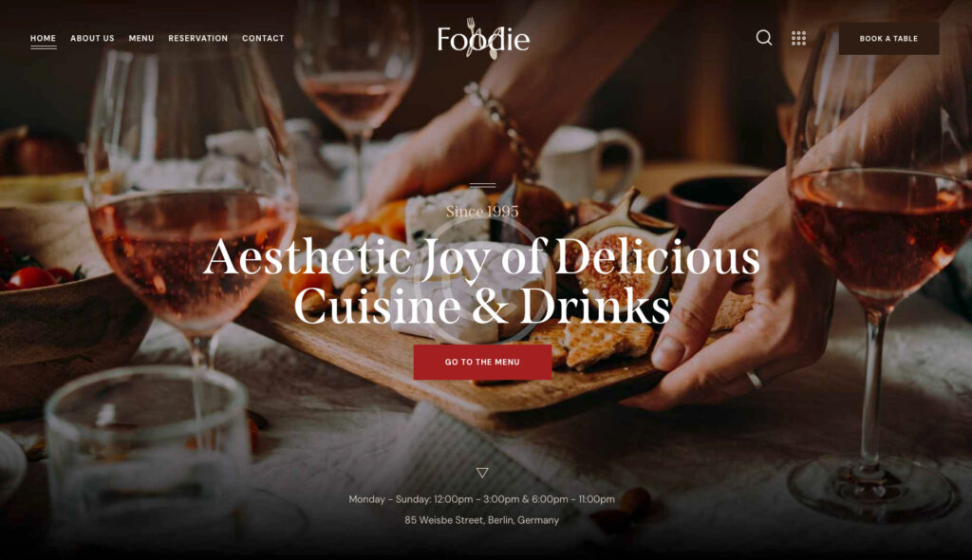972x560 pixels.
Task: Click the downward triangle scroll arrow
Action: pyautogui.click(x=482, y=473)
